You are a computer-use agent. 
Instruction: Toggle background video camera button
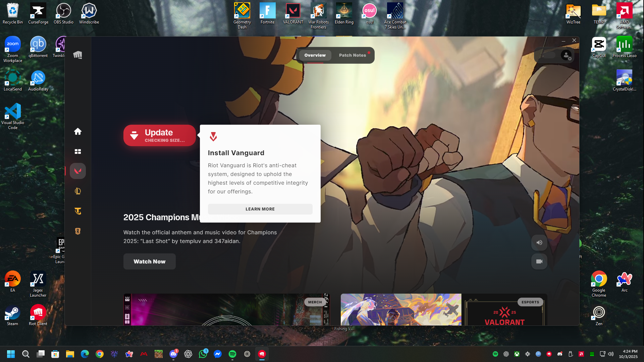[x=539, y=261]
